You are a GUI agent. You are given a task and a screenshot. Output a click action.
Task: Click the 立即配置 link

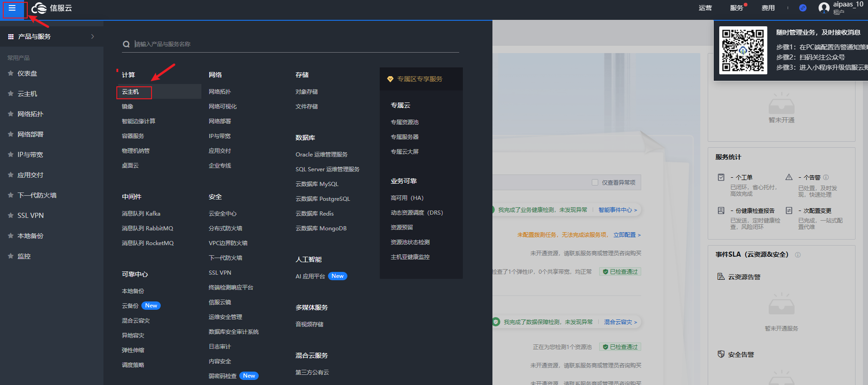pyautogui.click(x=627, y=235)
